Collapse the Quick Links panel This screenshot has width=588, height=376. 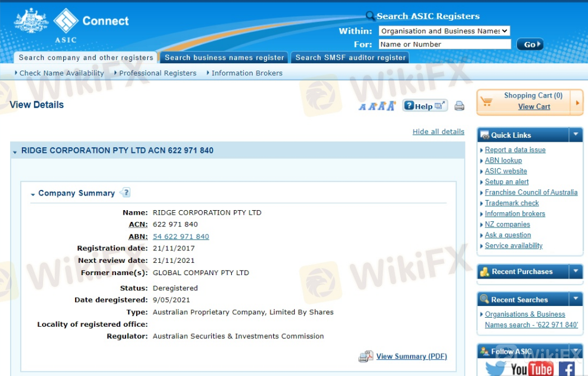tap(576, 135)
